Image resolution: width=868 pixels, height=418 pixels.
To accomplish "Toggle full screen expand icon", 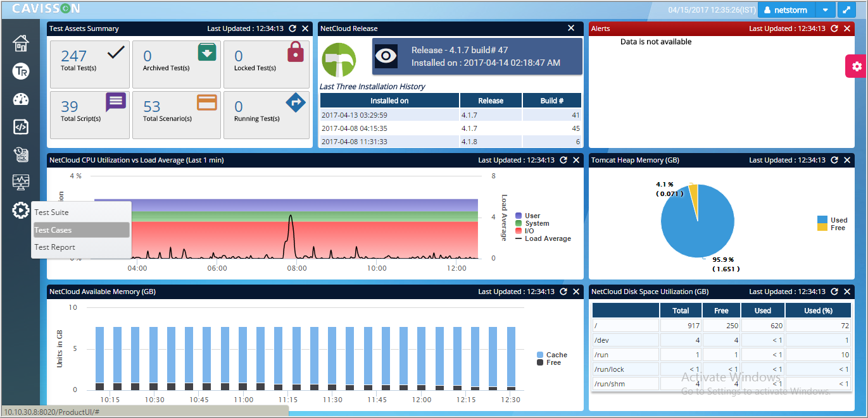I will click(846, 10).
